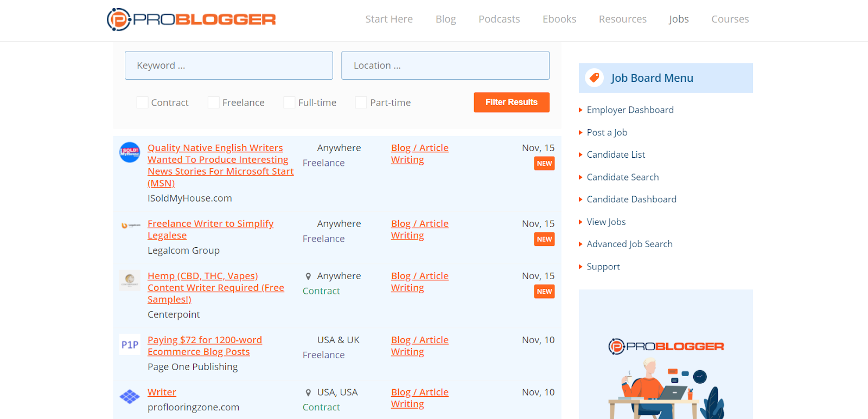The width and height of the screenshot is (868, 419).
Task: Click NEW badge on Freelance Writer Legalese job
Action: pos(544,240)
